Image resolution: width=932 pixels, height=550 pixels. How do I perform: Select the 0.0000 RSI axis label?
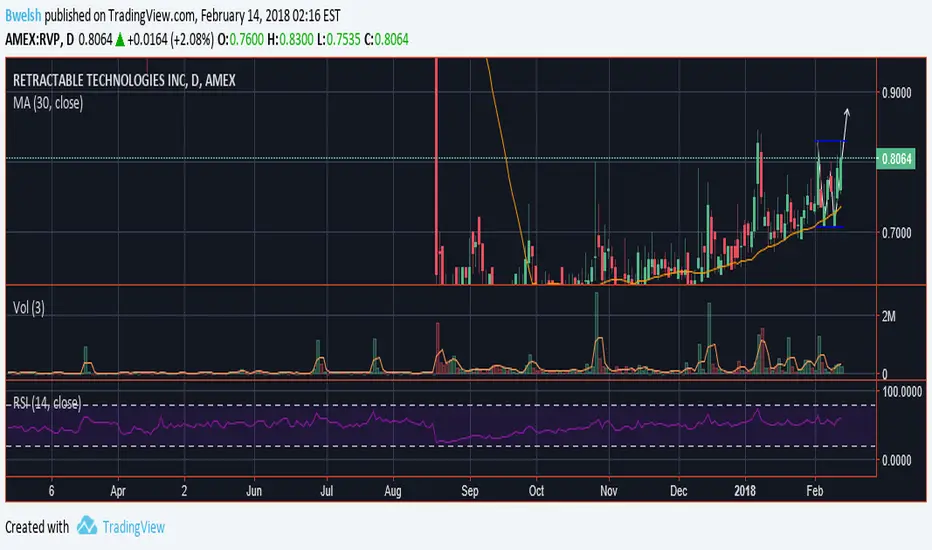point(896,460)
